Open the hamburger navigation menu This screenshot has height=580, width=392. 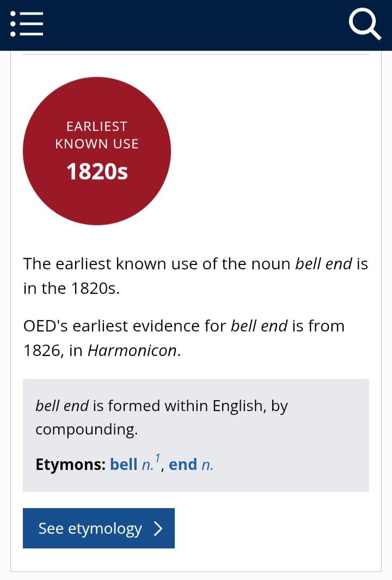click(27, 24)
